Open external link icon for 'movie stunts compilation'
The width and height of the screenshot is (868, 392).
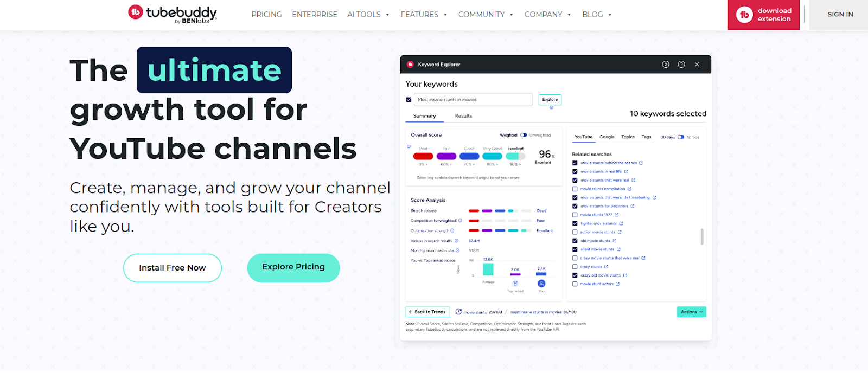(x=629, y=189)
